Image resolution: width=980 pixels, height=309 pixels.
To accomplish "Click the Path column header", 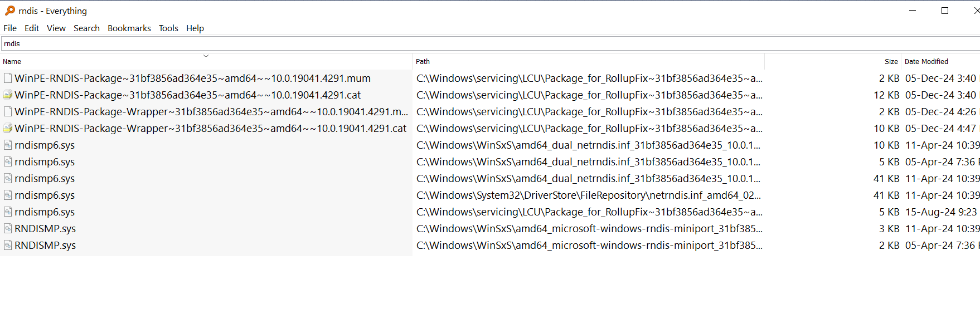I will pyautogui.click(x=588, y=62).
